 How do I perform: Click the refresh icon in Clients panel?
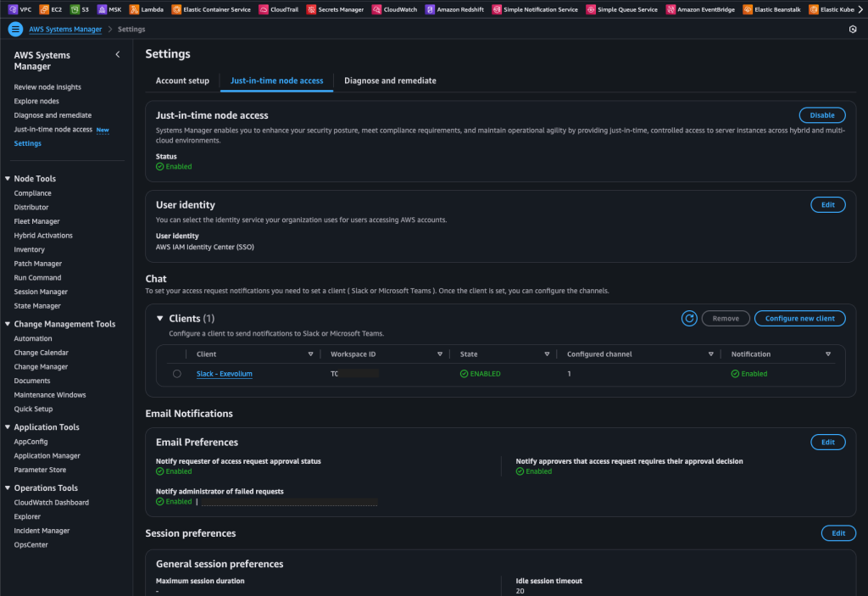tap(689, 319)
